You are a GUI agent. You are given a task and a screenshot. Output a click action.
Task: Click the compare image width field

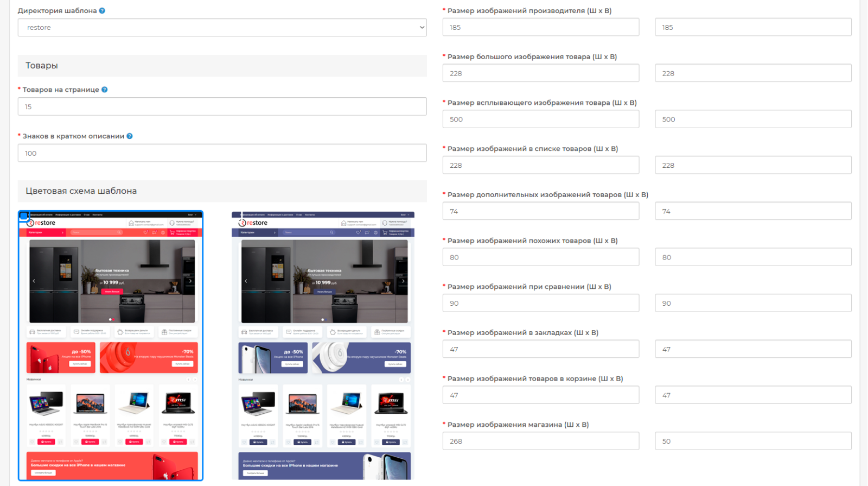pos(540,303)
